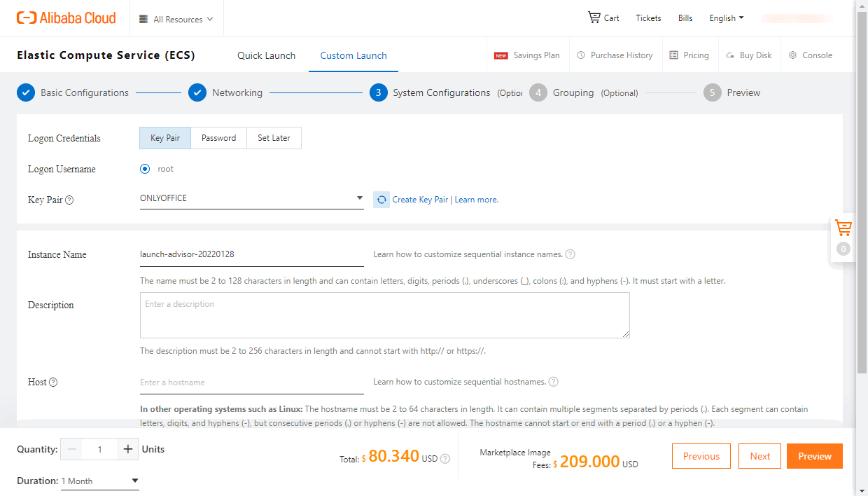Go to the Grouping step
868x496 pixels.
[x=573, y=92]
